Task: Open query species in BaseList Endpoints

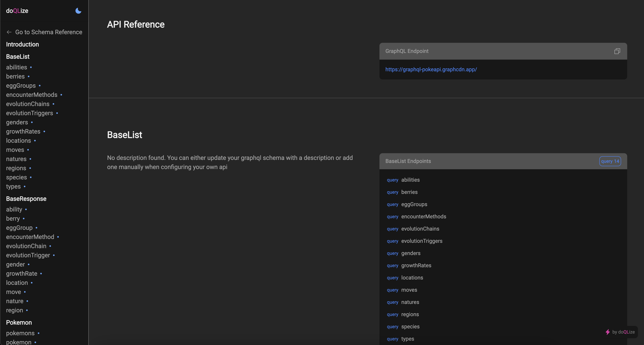Action: 403,327
